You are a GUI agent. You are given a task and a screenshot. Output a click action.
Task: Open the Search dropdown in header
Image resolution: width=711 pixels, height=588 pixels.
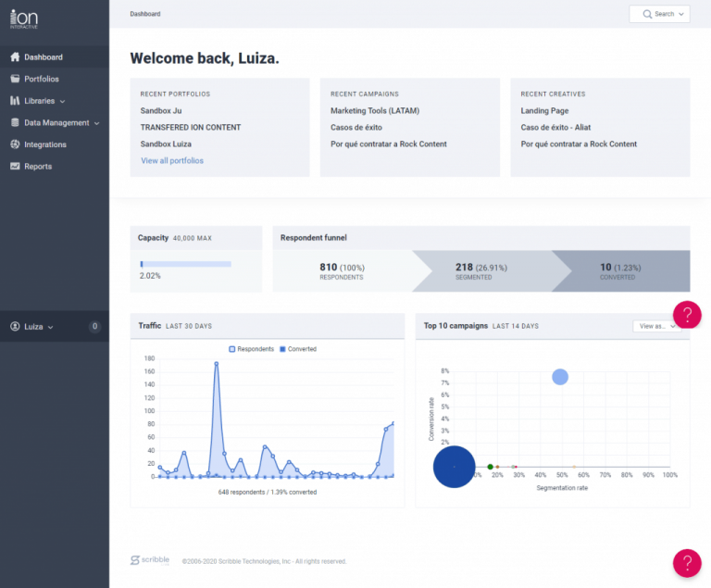658,14
